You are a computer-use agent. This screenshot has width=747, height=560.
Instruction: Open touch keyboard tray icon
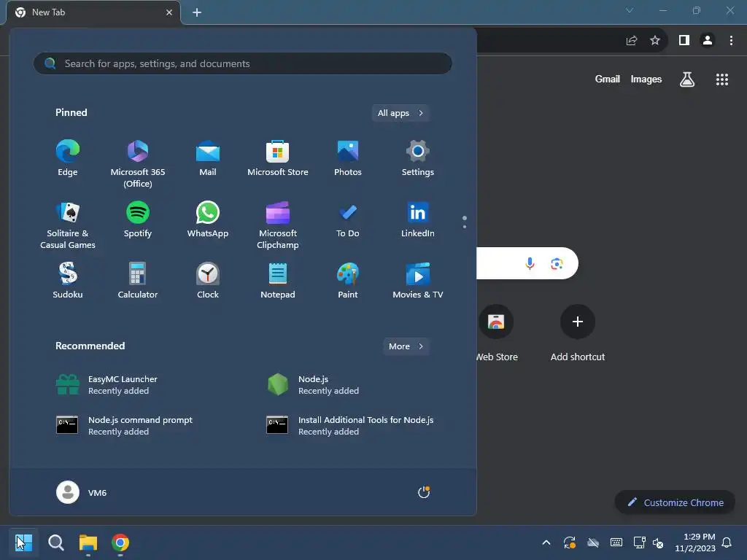[x=616, y=542]
